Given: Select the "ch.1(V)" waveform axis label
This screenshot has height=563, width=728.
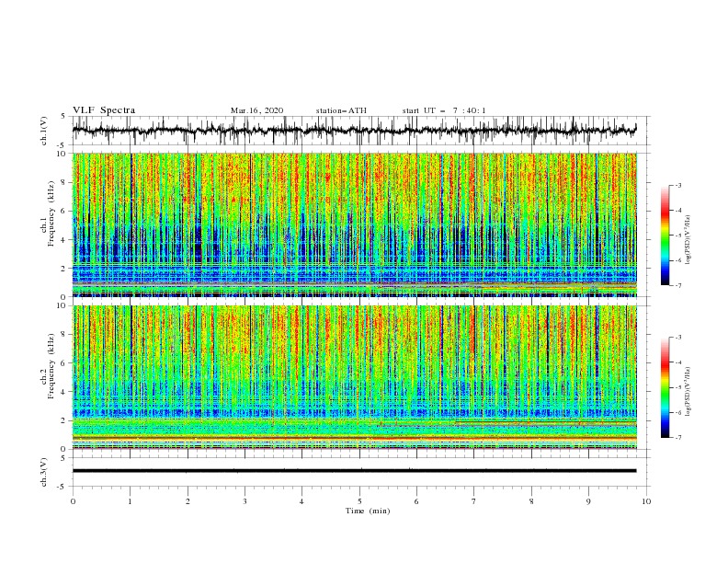Looking at the screenshot, I should tap(44, 131).
